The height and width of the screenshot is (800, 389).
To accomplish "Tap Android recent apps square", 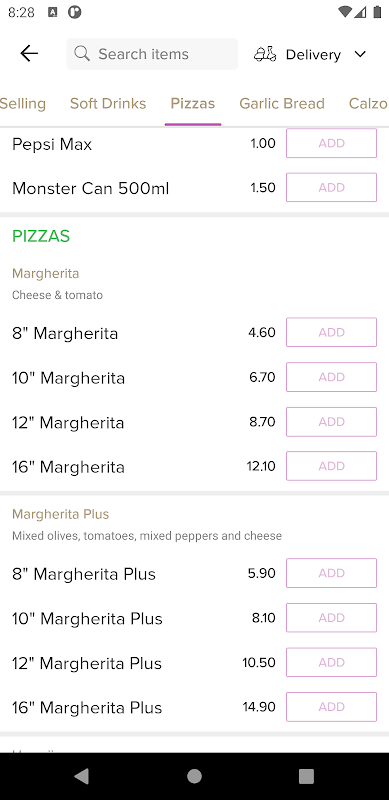I will coord(306,776).
